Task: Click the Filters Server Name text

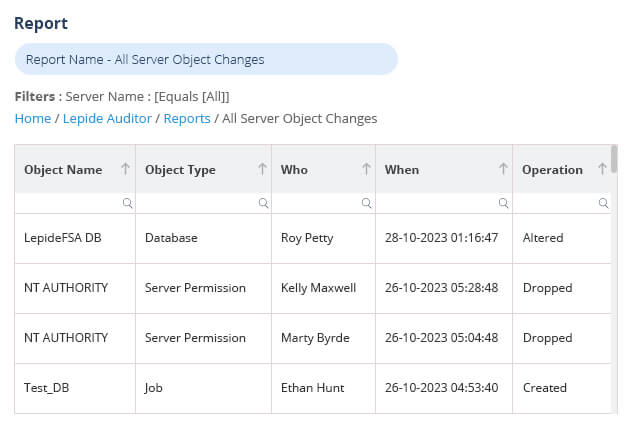Action: (x=122, y=97)
